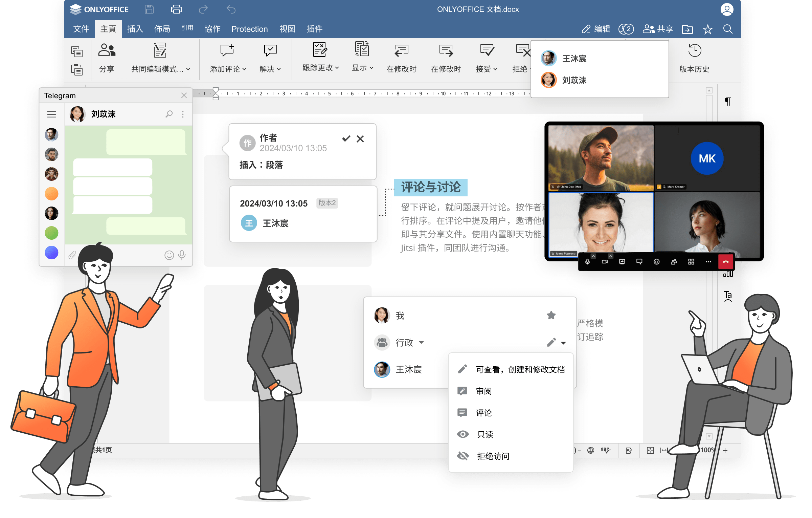Switch to the 插入 tab

[x=135, y=29]
